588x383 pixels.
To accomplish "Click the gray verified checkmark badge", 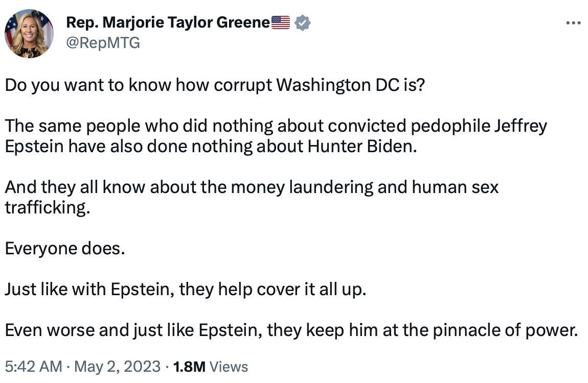I will pos(303,22).
